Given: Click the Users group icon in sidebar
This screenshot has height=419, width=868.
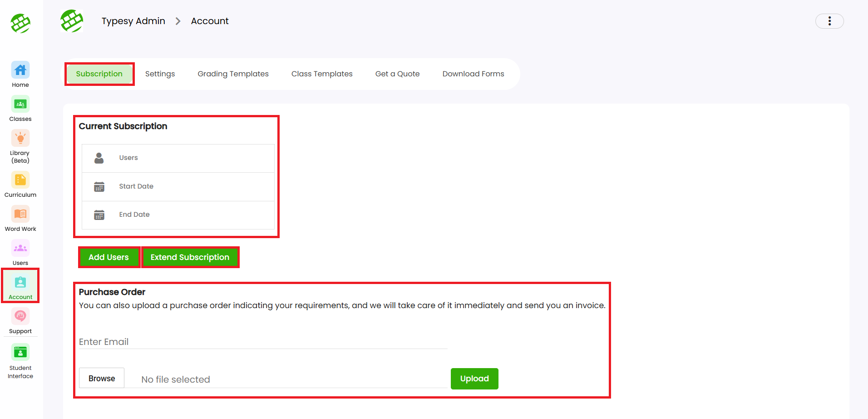Looking at the screenshot, I should coord(20,249).
